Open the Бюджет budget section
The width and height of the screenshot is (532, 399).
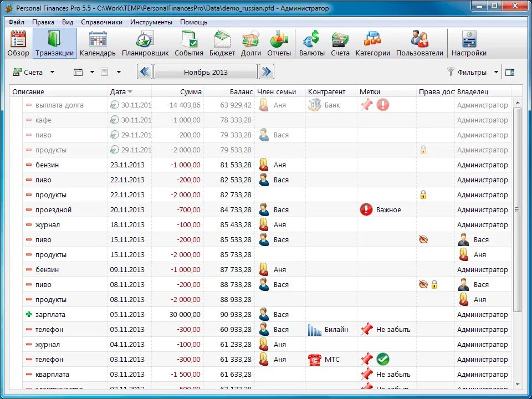222,43
